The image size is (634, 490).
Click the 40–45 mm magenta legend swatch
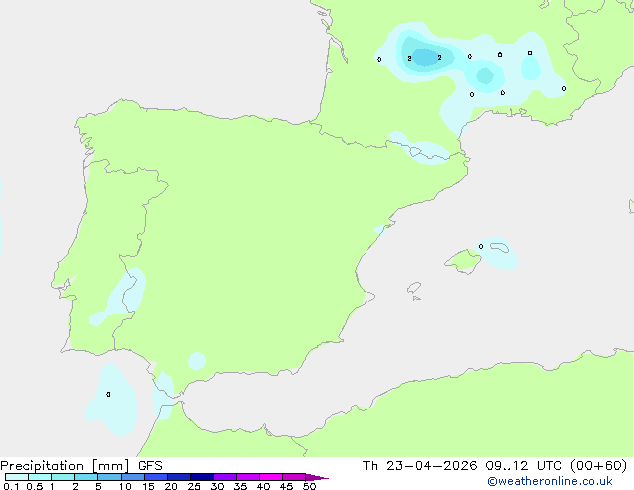click(x=271, y=477)
